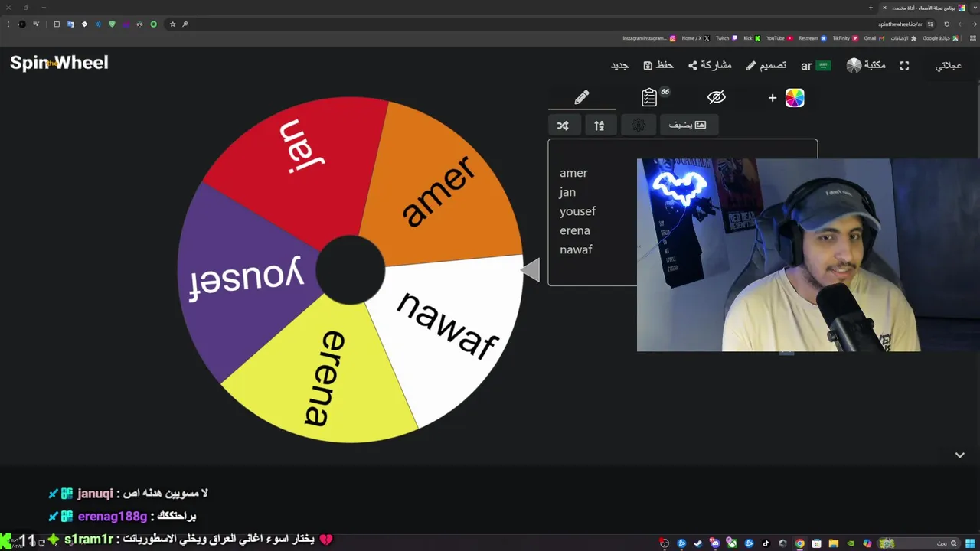
Task: Click حفظ to save the wheel
Action: point(658,65)
